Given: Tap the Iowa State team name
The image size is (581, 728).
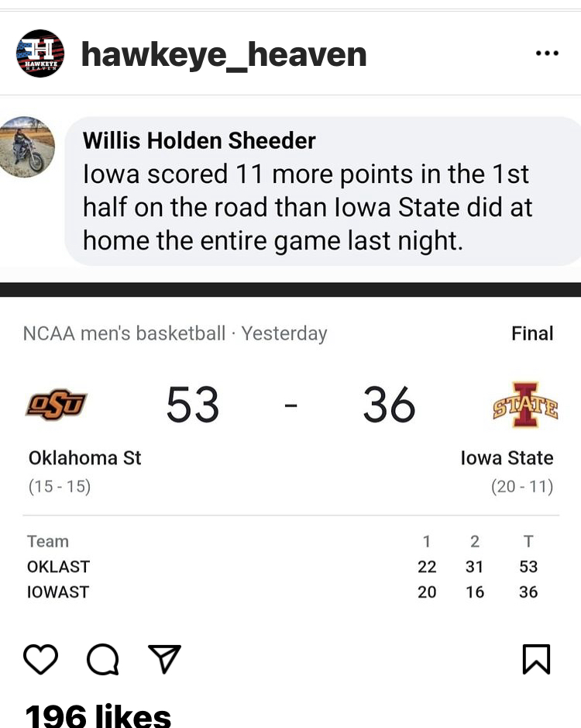Looking at the screenshot, I should (507, 458).
